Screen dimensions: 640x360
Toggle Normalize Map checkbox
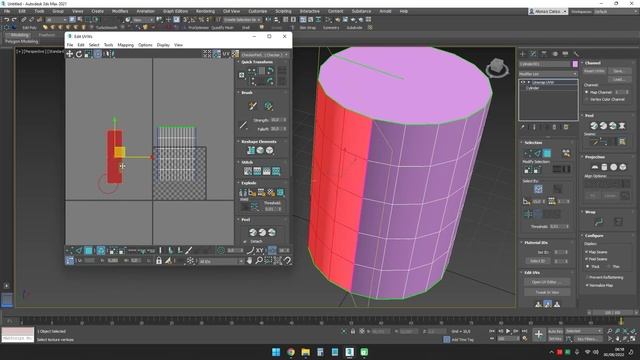tap(587, 285)
